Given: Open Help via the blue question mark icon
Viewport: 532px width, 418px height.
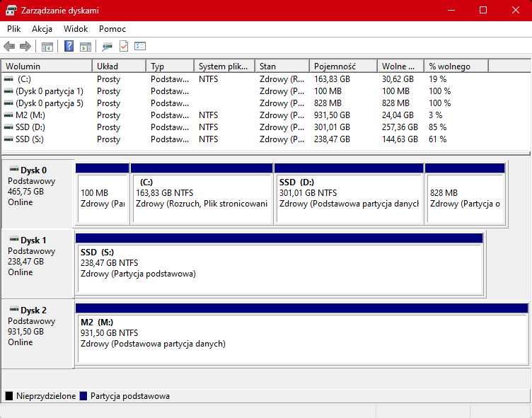Looking at the screenshot, I should click(69, 46).
